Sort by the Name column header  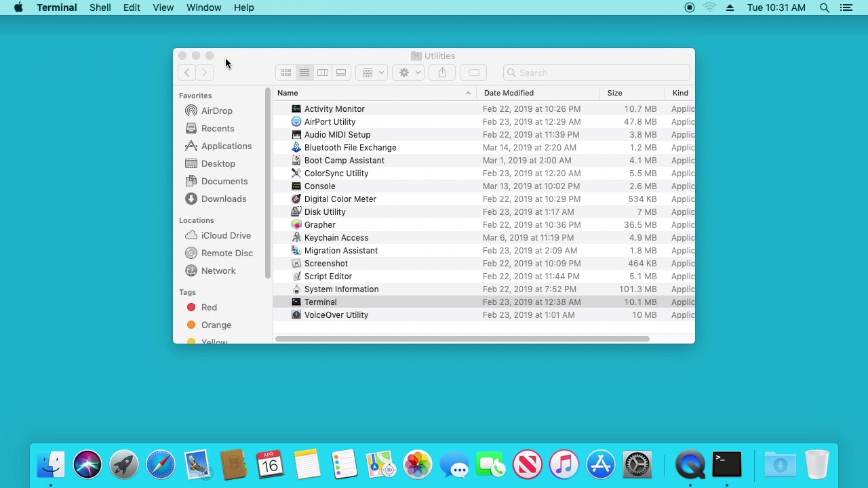(374, 93)
